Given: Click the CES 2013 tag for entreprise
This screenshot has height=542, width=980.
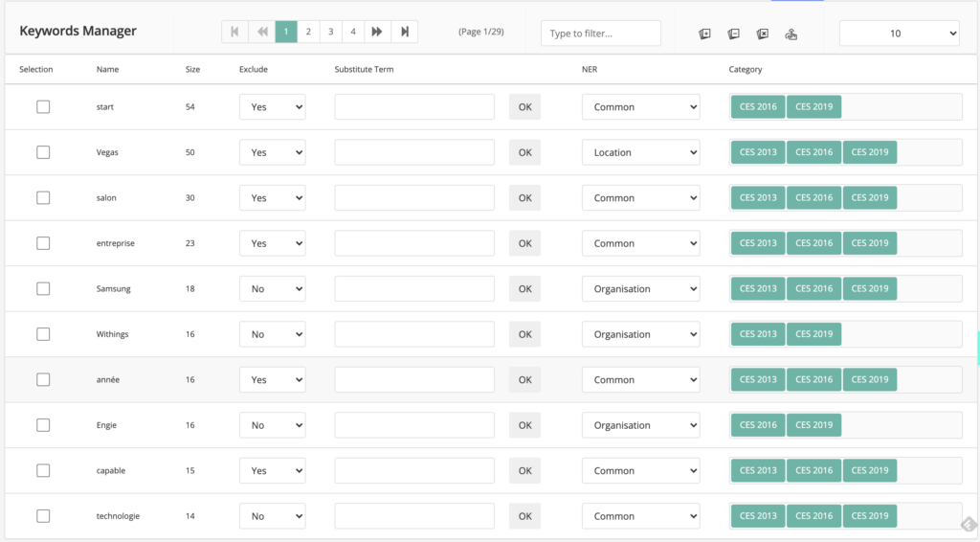Looking at the screenshot, I should pos(758,243).
